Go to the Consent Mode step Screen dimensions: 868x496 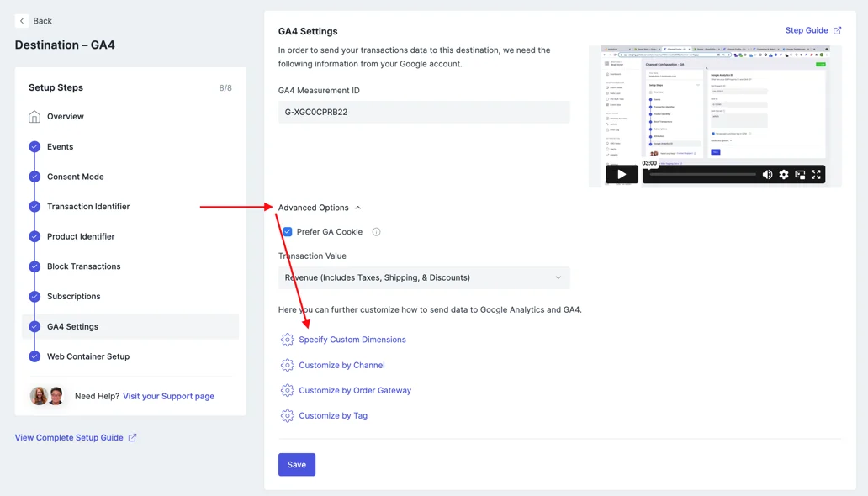point(76,177)
